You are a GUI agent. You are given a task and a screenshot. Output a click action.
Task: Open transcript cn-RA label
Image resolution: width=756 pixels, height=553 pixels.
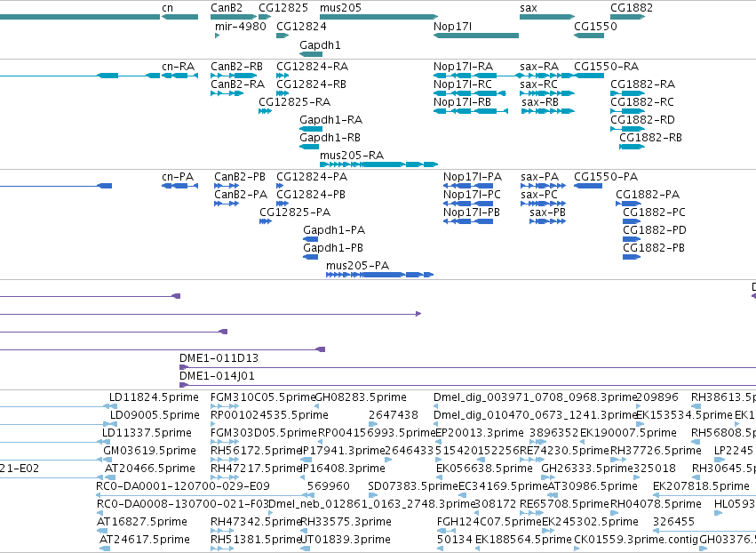point(179,67)
